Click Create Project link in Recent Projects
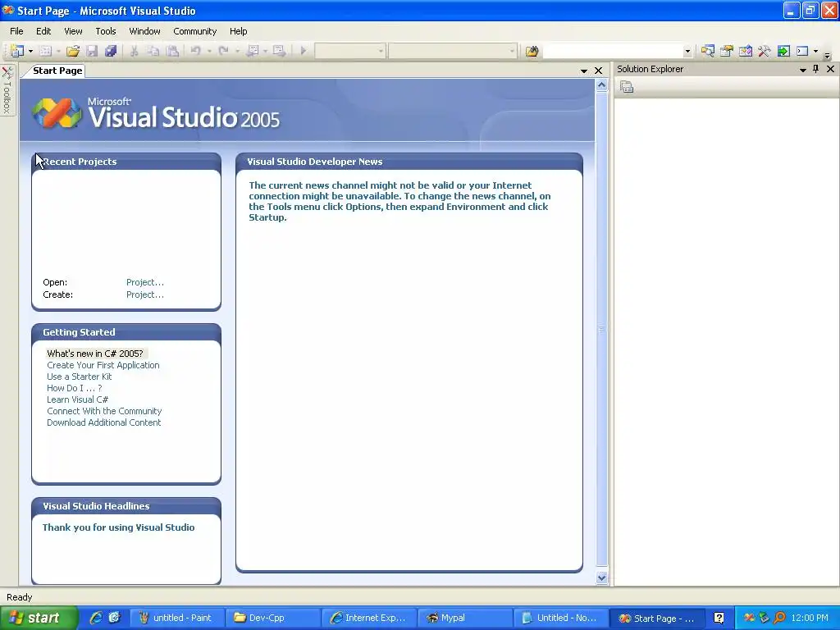 pos(144,294)
